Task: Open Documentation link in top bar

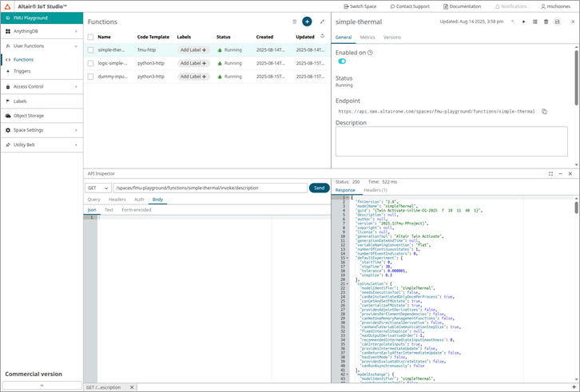Action: 462,6
